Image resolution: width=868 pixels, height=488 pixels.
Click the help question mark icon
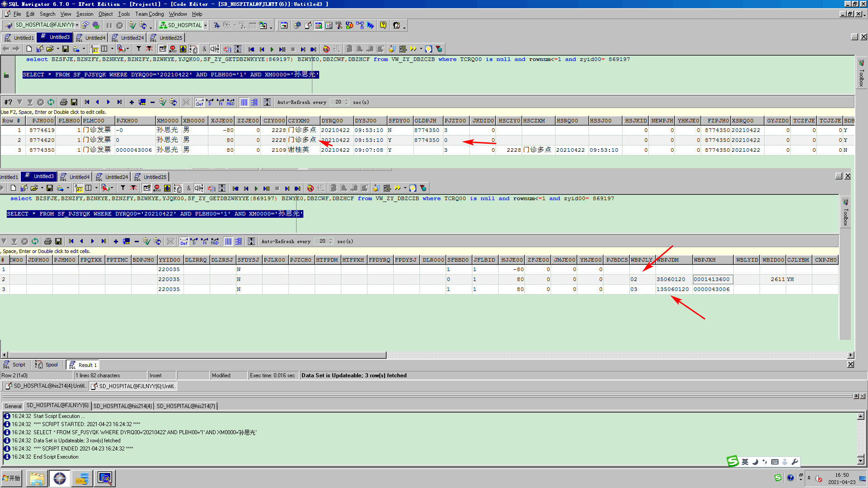383,25
